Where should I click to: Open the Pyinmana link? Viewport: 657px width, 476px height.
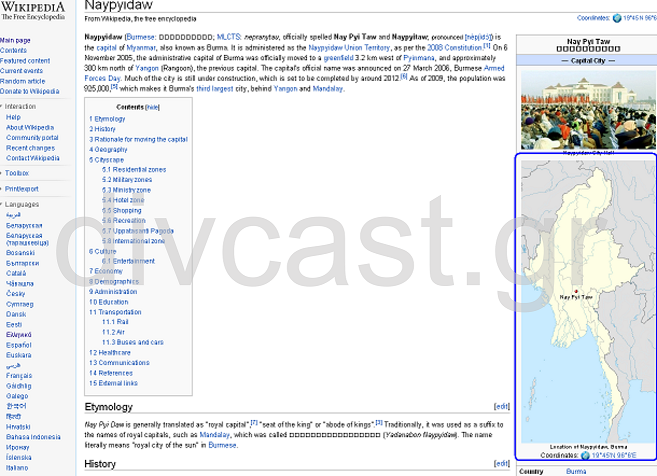click(x=419, y=58)
